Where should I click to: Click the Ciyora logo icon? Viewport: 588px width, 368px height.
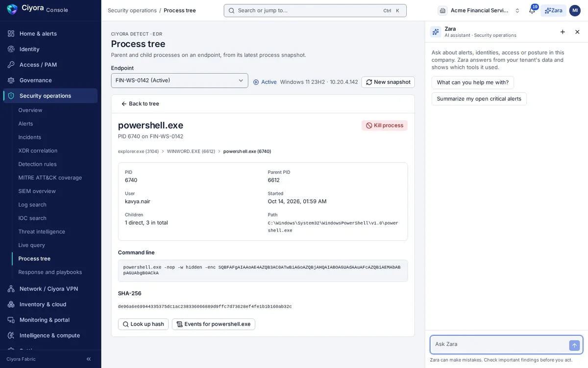coord(12,9)
